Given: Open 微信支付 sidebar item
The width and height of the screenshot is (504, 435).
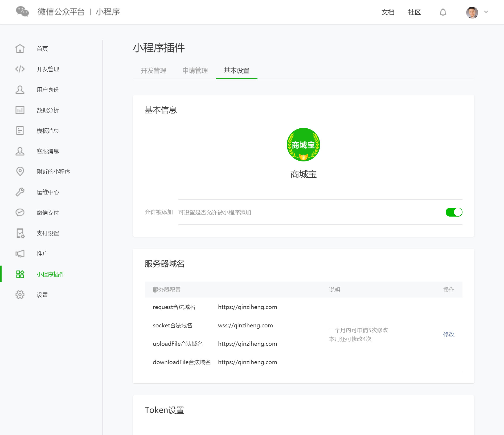Looking at the screenshot, I should (x=48, y=213).
